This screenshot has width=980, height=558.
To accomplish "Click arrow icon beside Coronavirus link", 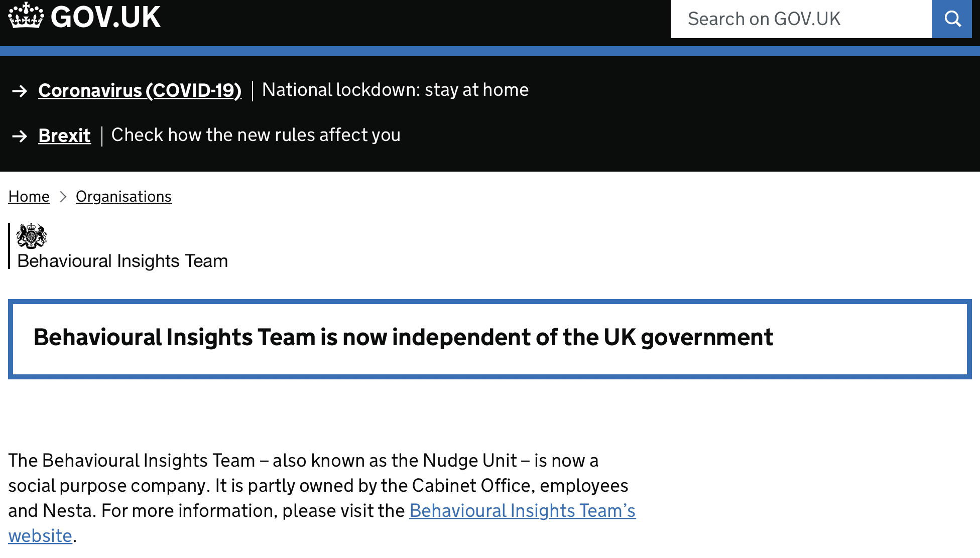I will pyautogui.click(x=20, y=91).
